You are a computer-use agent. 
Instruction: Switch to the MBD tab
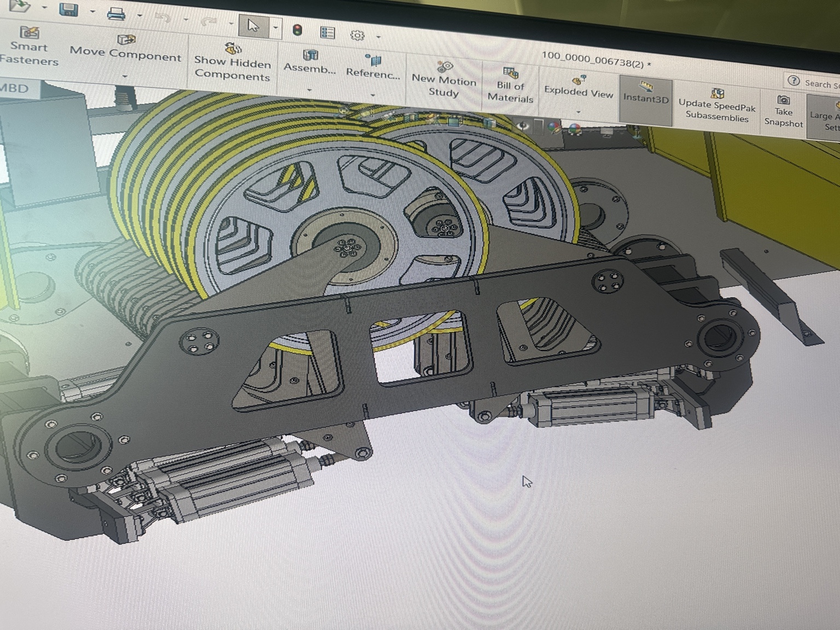pos(15,88)
